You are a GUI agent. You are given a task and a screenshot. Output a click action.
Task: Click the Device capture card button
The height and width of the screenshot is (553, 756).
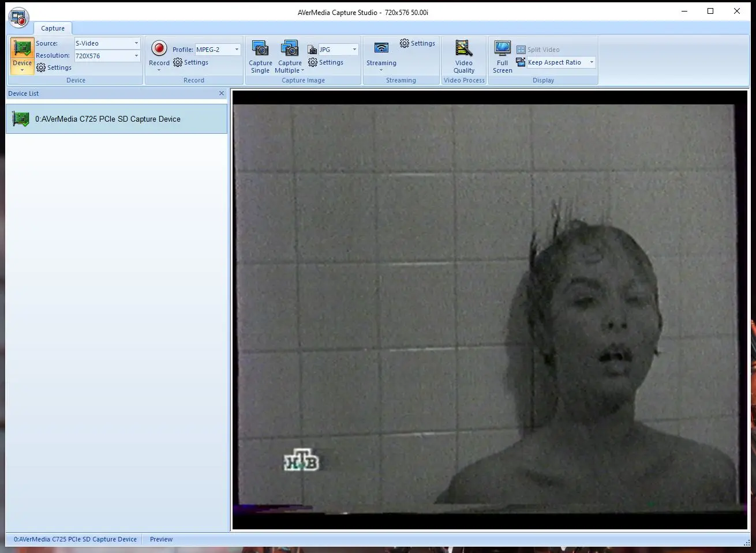23,56
